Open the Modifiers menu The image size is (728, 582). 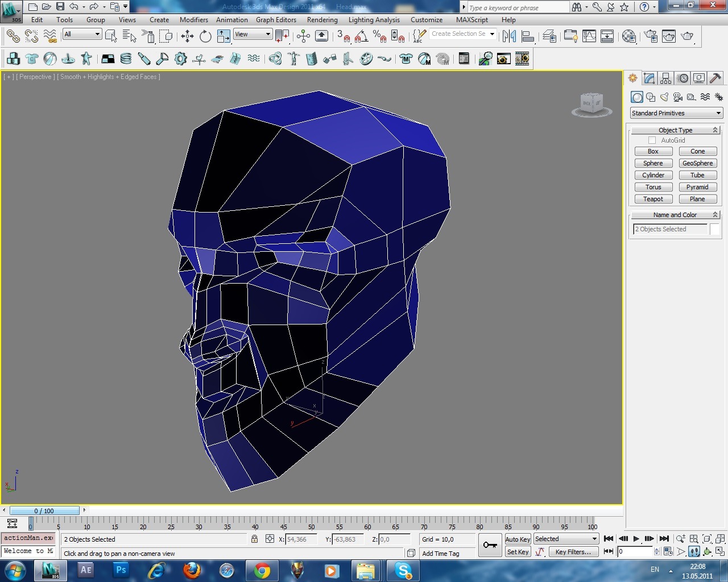[x=193, y=20]
